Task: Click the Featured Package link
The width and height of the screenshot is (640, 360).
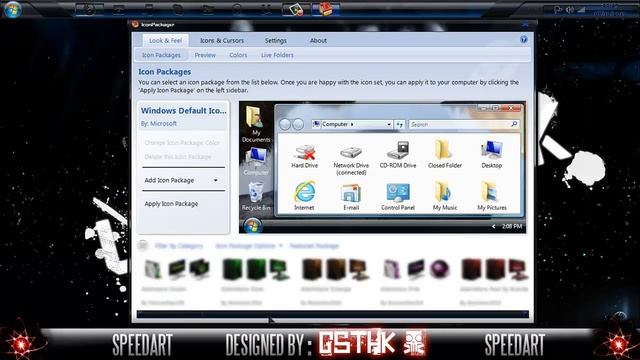Action: click(x=314, y=246)
